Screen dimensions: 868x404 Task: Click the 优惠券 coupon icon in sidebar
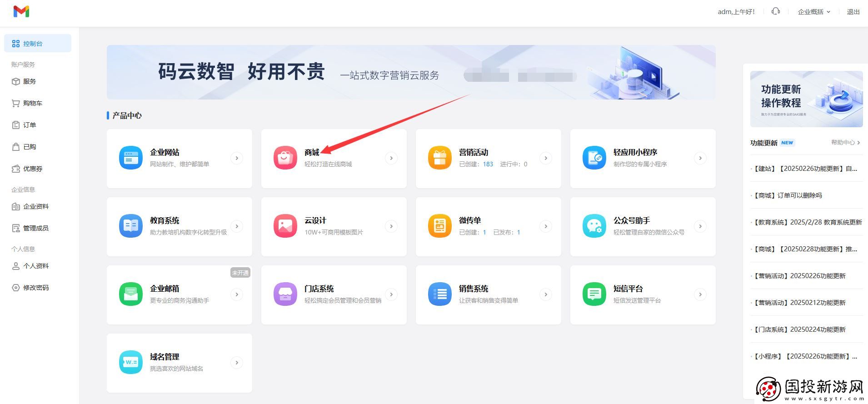click(x=16, y=169)
